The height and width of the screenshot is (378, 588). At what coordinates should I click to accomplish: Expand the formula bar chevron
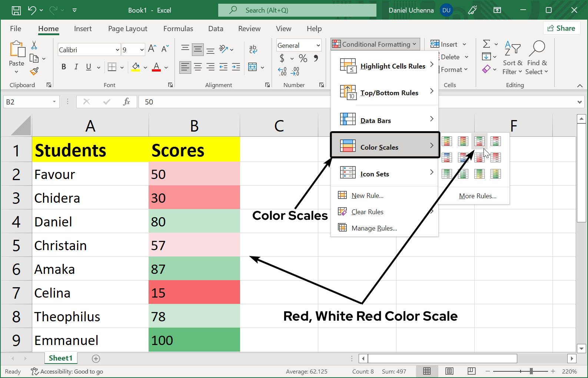pyautogui.click(x=579, y=102)
